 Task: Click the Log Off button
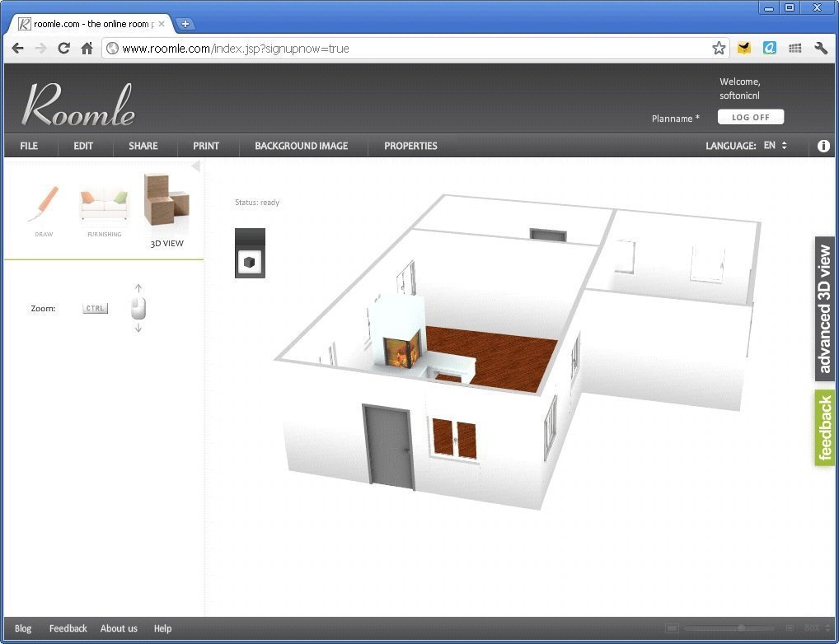click(750, 117)
